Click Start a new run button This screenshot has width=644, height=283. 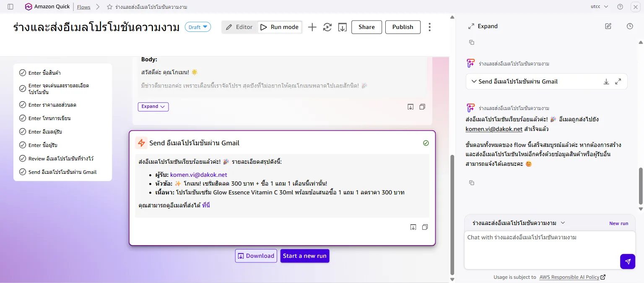pyautogui.click(x=305, y=256)
